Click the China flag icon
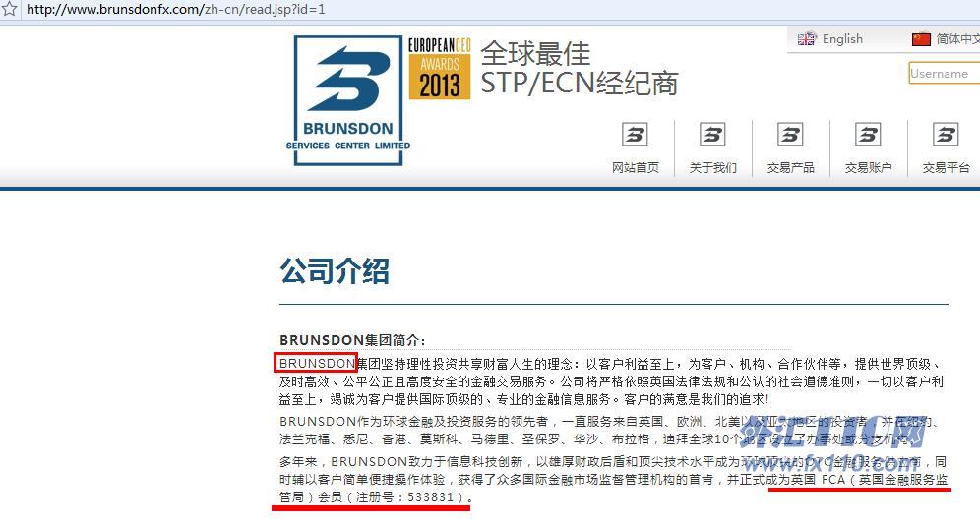 coord(921,38)
